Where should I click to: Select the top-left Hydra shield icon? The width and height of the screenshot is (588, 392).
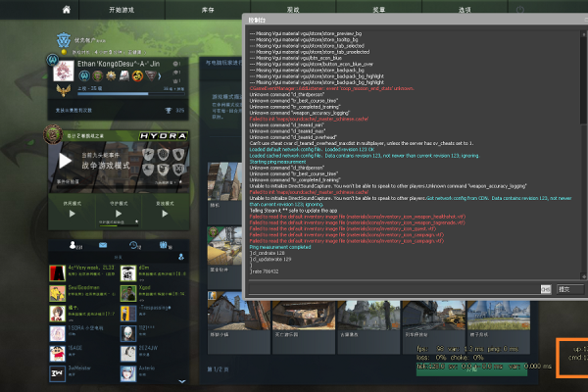click(148, 154)
